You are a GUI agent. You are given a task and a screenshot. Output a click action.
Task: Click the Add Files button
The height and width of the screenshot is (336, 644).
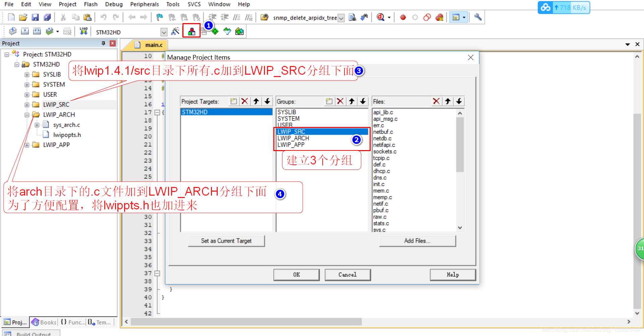417,241
